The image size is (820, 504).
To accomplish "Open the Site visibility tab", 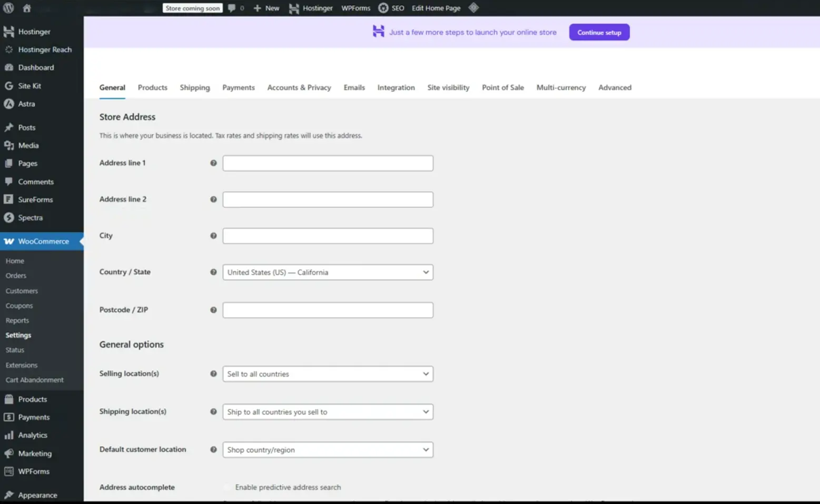I will (448, 87).
